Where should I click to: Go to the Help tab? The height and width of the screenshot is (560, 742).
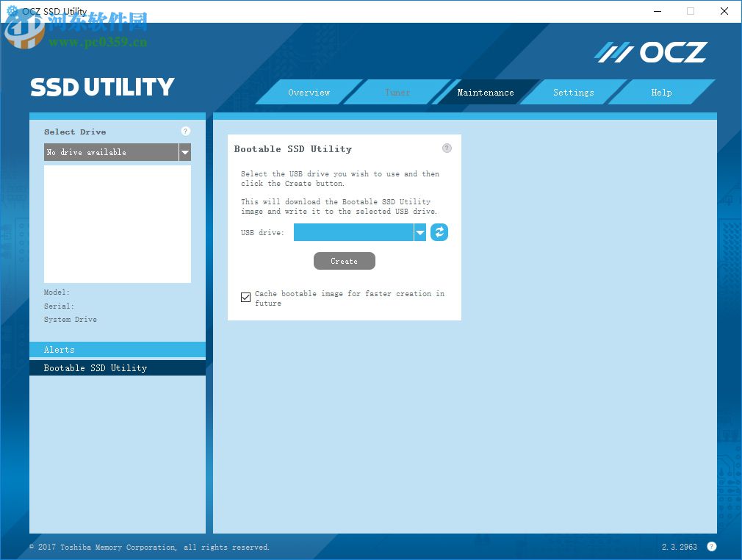[661, 93]
